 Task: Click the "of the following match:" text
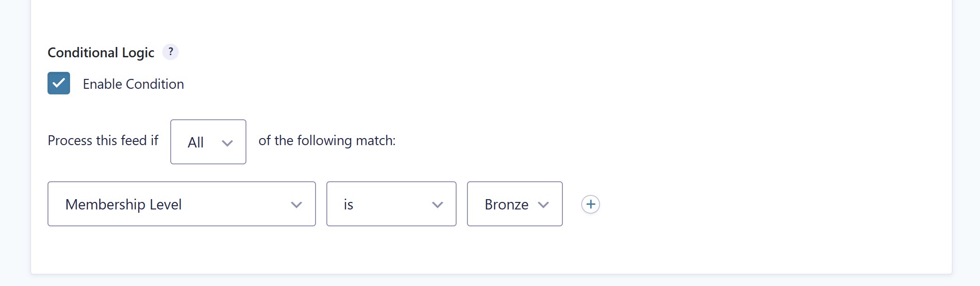click(327, 140)
